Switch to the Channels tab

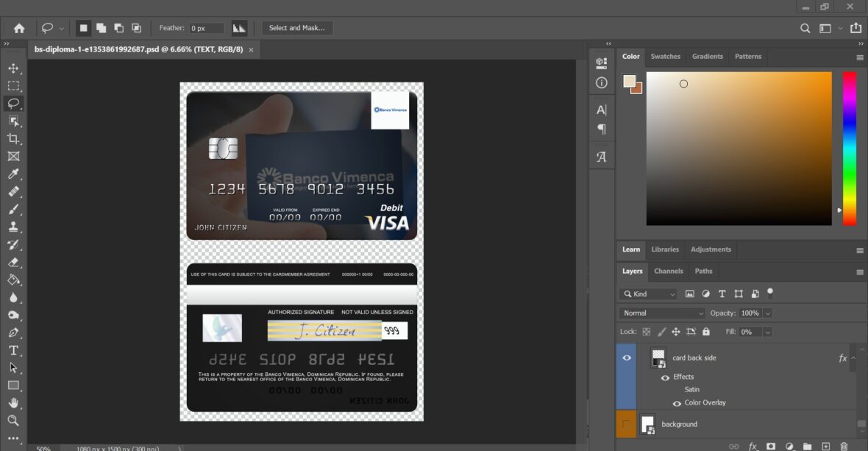(668, 271)
